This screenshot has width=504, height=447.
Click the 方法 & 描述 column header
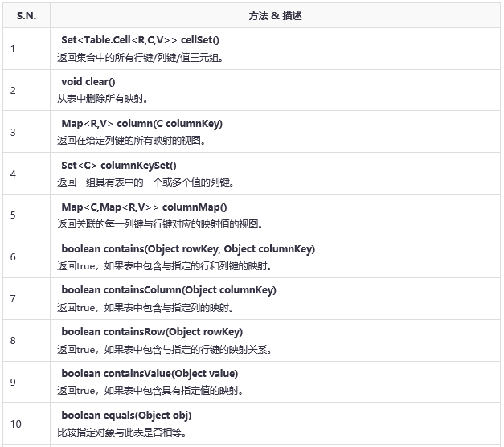275,16
